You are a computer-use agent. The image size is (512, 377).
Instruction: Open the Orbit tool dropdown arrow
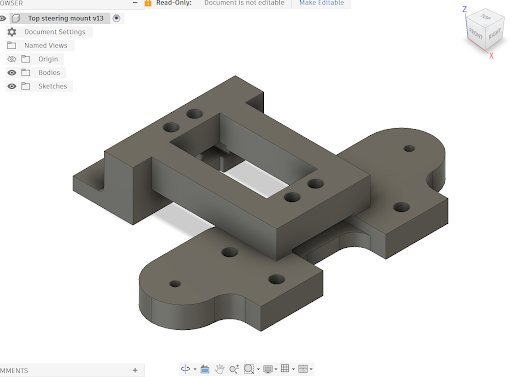coord(195,369)
